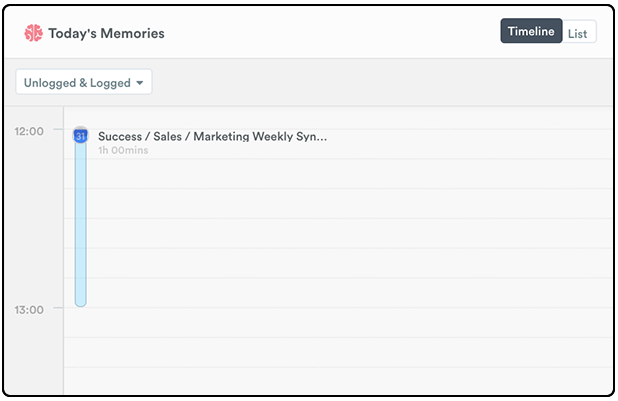Click the empty timeline slot just after 13:00
The height and width of the screenshot is (401, 618).
click(x=338, y=323)
